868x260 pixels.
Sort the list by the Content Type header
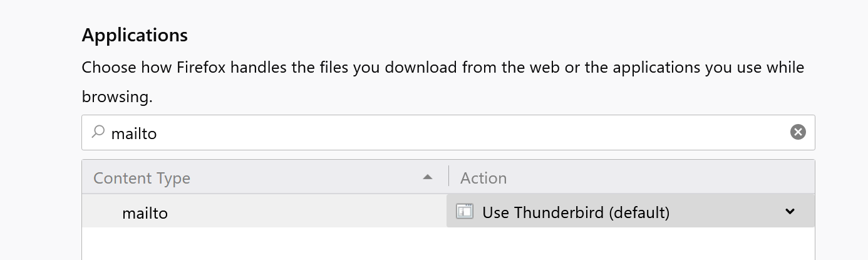click(x=265, y=178)
